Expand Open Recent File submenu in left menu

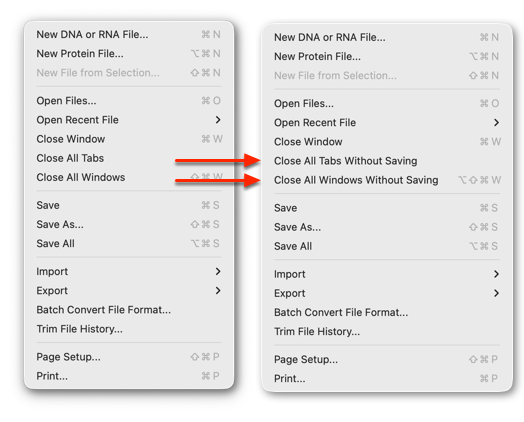(x=129, y=120)
